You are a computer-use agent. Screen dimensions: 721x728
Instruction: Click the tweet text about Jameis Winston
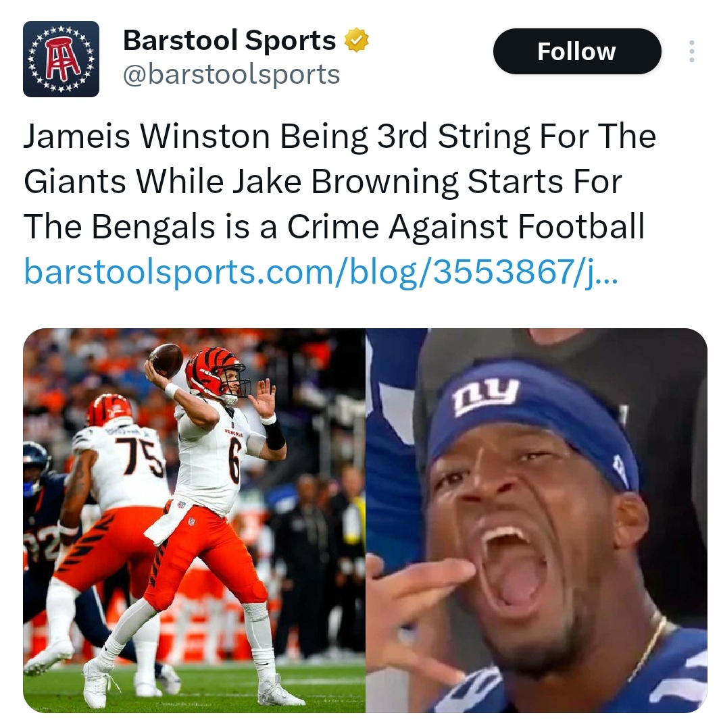tap(340, 181)
